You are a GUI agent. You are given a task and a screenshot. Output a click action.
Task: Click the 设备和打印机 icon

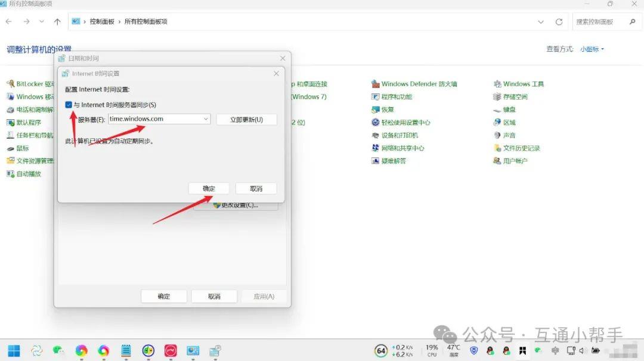point(376,135)
